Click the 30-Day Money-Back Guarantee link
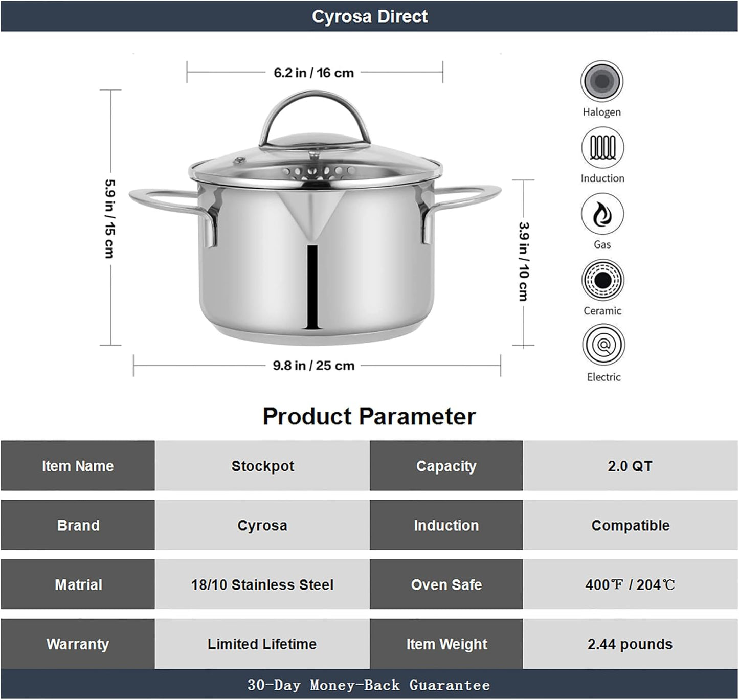 [369, 686]
